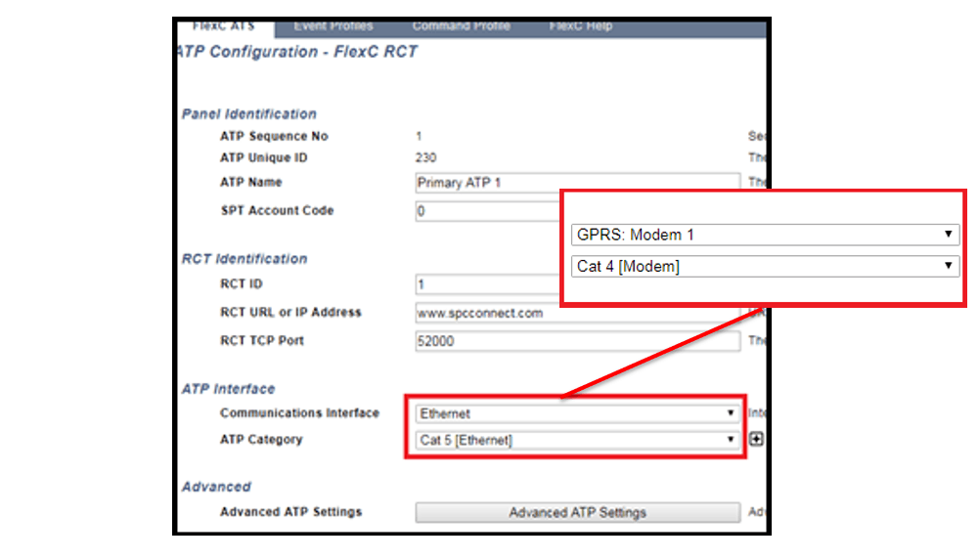Viewport: 979px width, 560px height.
Task: Expand the Cat 4 [Modem] dropdown
Action: click(764, 266)
